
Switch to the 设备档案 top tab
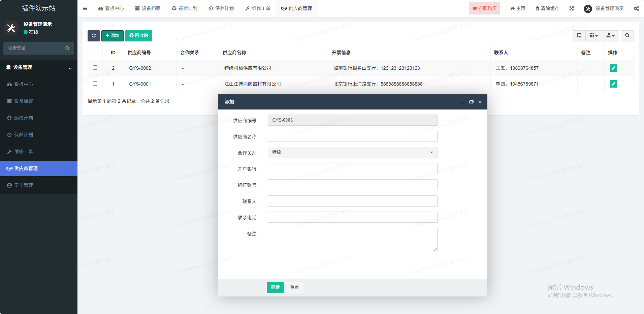pos(148,8)
